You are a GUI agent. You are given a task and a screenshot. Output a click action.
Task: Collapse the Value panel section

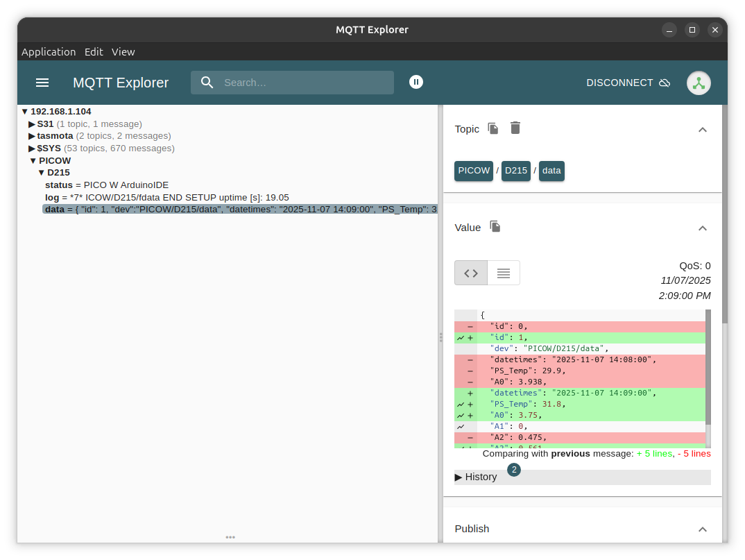click(702, 228)
